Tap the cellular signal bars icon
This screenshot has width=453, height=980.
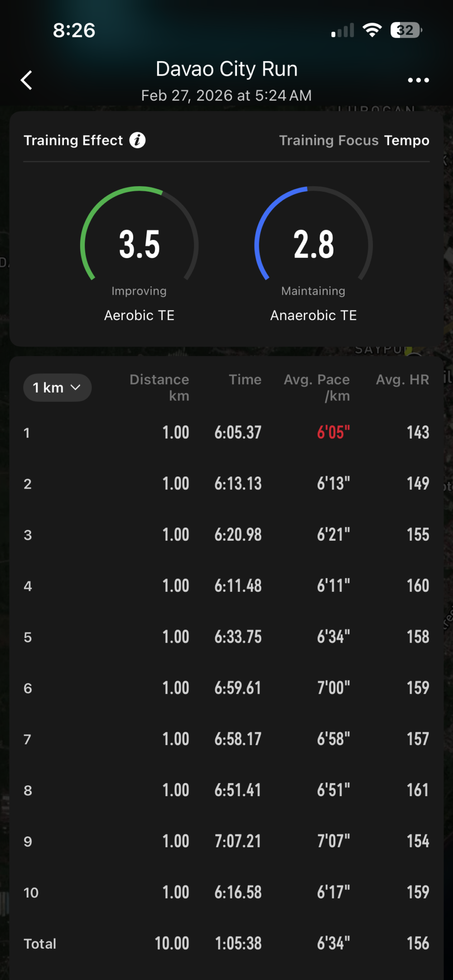coord(342,31)
